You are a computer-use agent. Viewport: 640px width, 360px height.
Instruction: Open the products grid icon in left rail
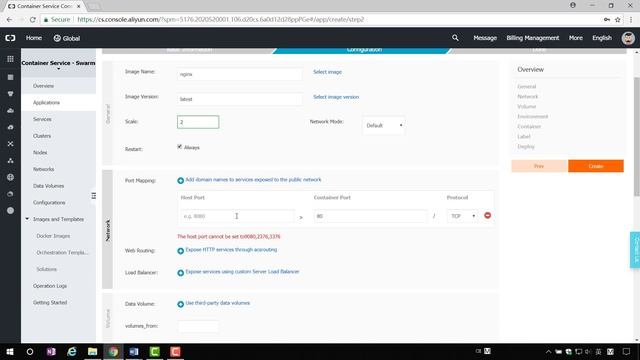point(10,59)
